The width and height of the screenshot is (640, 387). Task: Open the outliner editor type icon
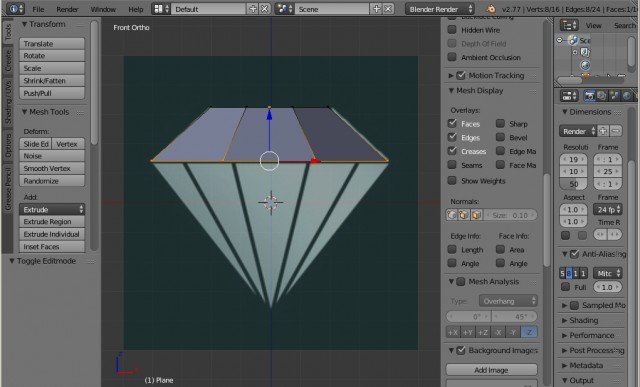coord(569,25)
